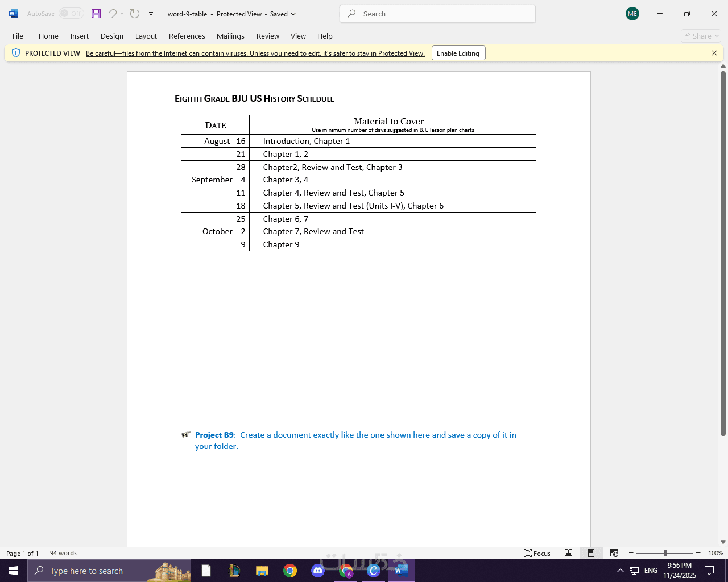The height and width of the screenshot is (582, 728).
Task: Open the Help tab
Action: point(325,36)
